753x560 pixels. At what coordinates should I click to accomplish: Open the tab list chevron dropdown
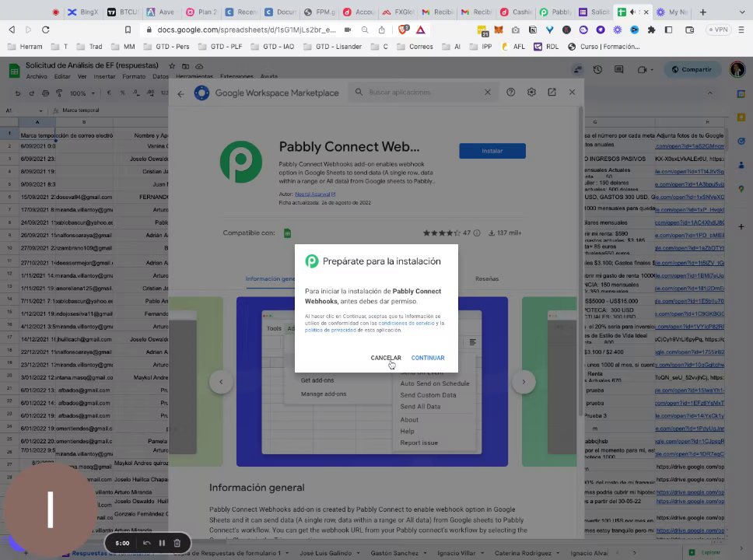741,12
